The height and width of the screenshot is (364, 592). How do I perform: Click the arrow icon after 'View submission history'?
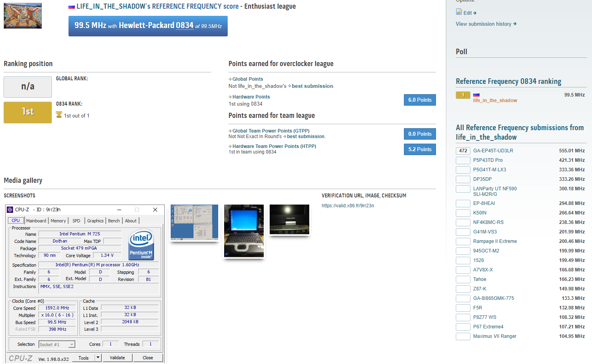click(515, 24)
